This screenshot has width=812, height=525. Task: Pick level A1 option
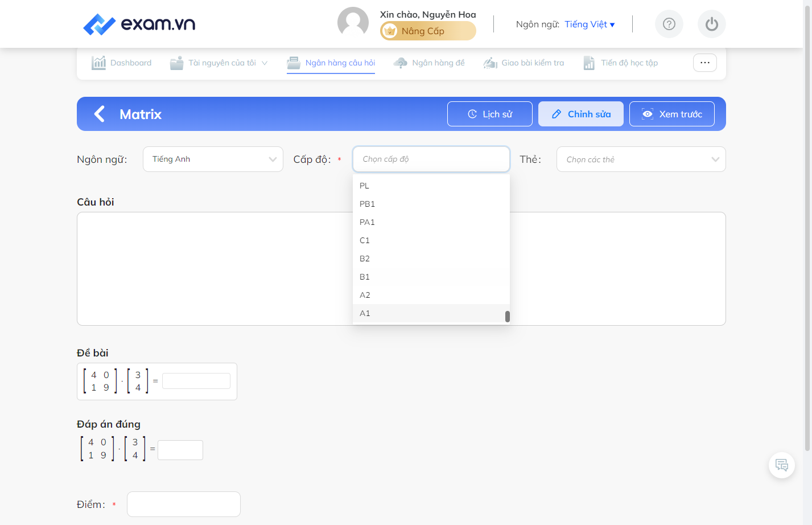(x=431, y=313)
